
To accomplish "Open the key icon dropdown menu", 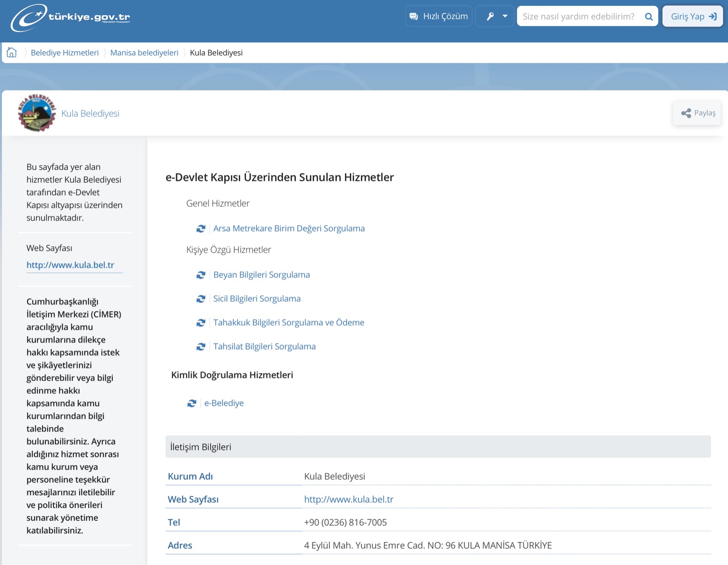I will 495,16.
